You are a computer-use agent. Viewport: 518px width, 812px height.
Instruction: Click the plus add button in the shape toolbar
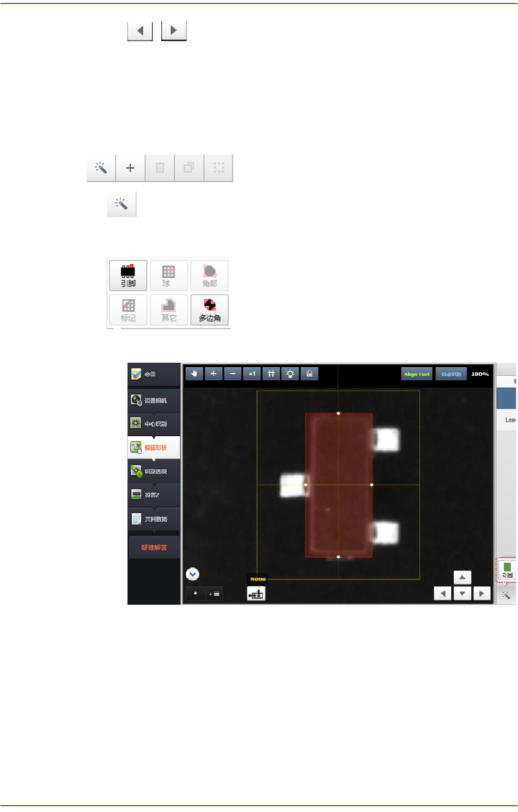[130, 168]
